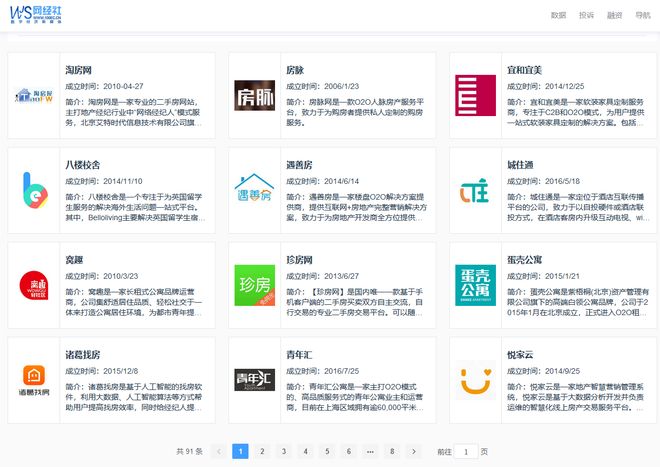The image size is (660, 467).
Task: Go to pagination page 3
Action: pyautogui.click(x=284, y=451)
